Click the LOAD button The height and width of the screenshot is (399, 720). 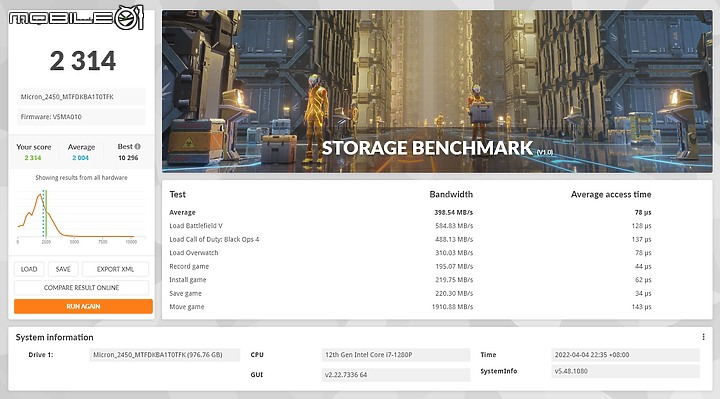tap(29, 269)
